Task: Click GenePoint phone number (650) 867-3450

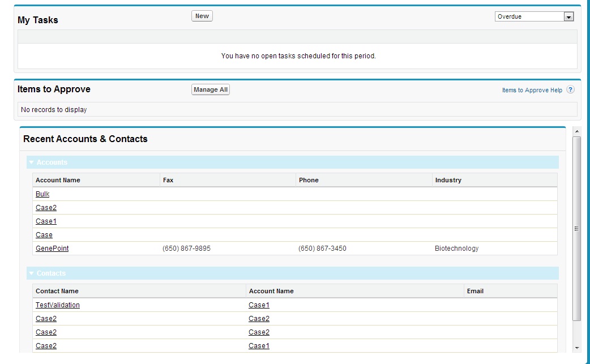Action: tap(323, 248)
